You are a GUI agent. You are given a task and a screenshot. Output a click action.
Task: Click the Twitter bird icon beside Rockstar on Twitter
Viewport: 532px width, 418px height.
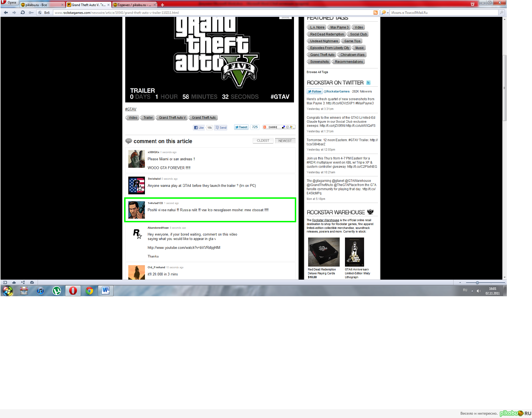click(368, 82)
